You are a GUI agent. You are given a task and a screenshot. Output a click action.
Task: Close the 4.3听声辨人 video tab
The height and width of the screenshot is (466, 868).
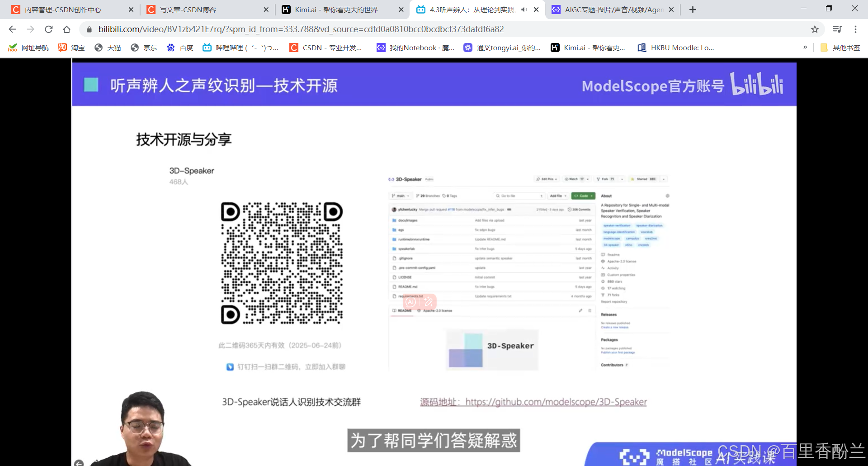[536, 10]
